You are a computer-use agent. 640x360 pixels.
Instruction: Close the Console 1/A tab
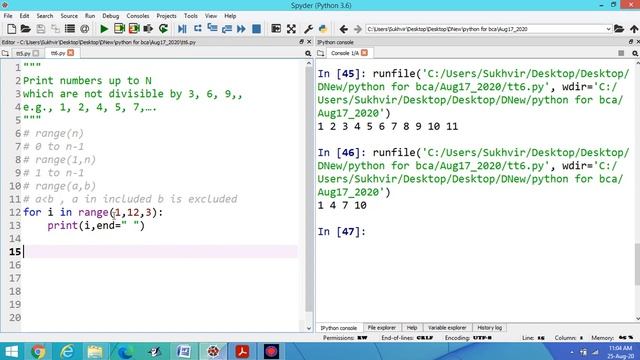point(364,53)
